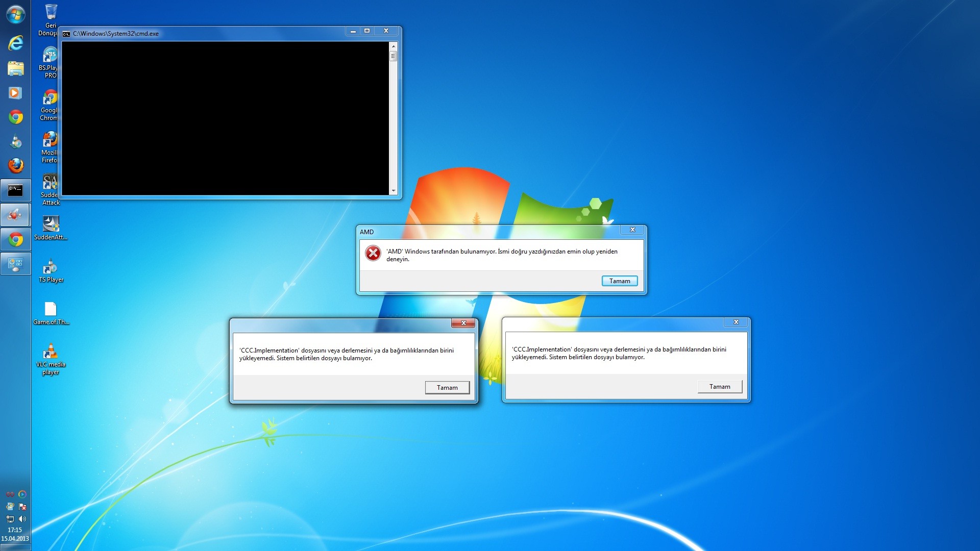Click the Windows-logo tray icon beside the flag
980x551 pixels.
click(10, 507)
